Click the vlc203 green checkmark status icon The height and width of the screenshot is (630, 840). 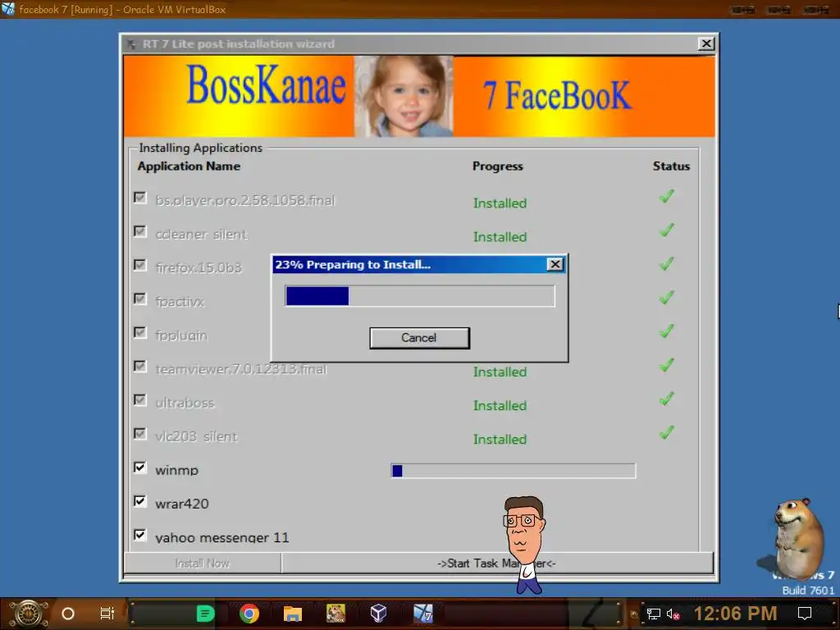click(x=666, y=433)
